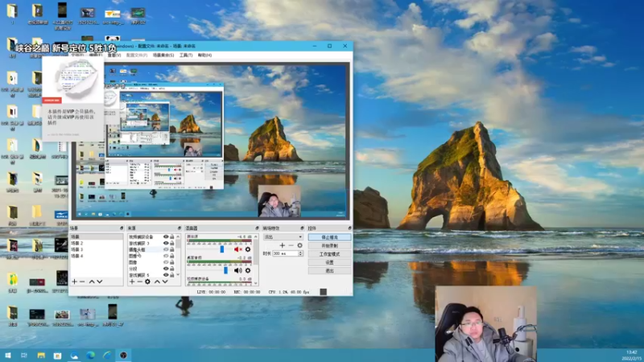Click the 退出 button
Screen dimensions: 644x362
click(x=329, y=271)
